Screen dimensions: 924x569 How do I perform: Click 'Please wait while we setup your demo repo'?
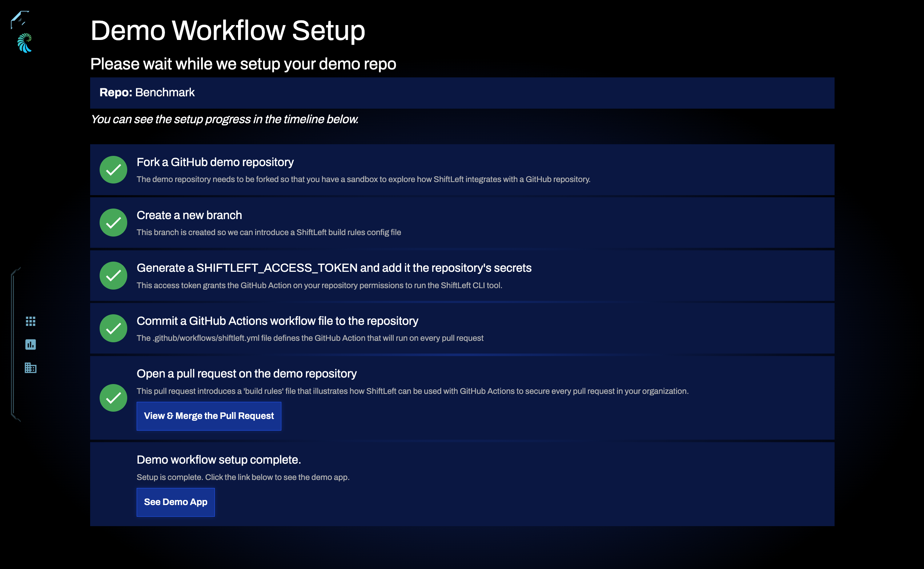click(243, 64)
